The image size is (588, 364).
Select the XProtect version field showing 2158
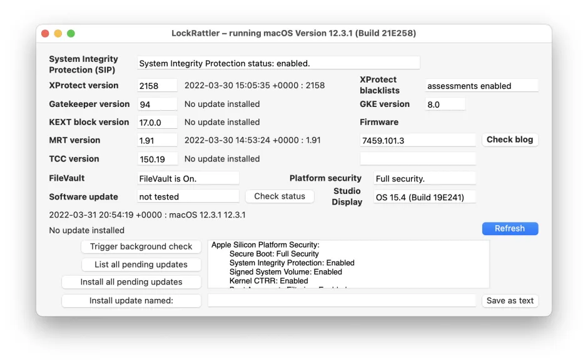[x=157, y=86]
